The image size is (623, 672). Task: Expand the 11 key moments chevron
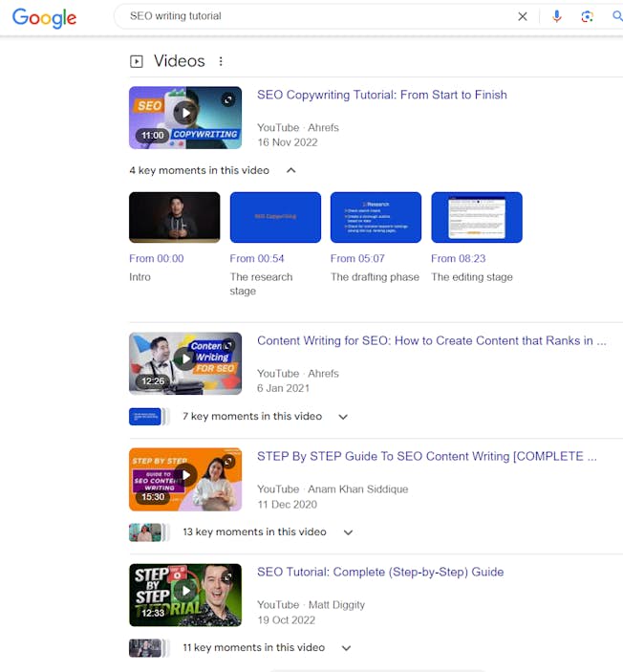pos(346,648)
